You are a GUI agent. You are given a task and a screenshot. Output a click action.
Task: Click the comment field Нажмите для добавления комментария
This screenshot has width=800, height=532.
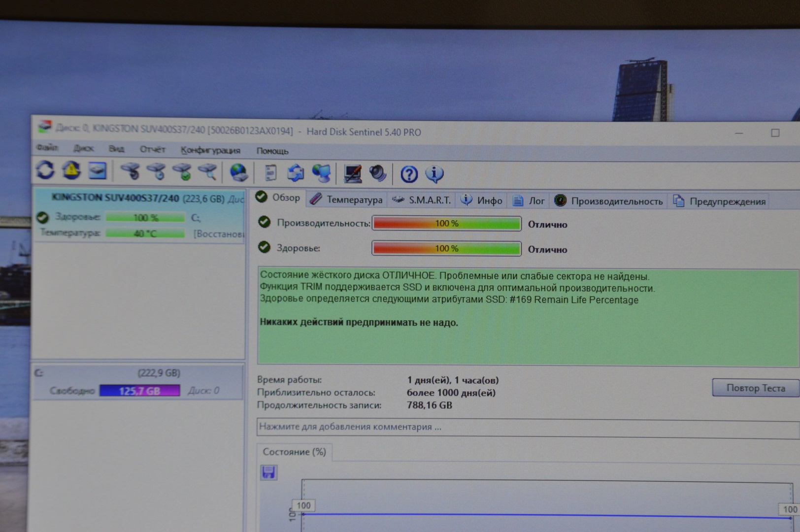(x=528, y=428)
